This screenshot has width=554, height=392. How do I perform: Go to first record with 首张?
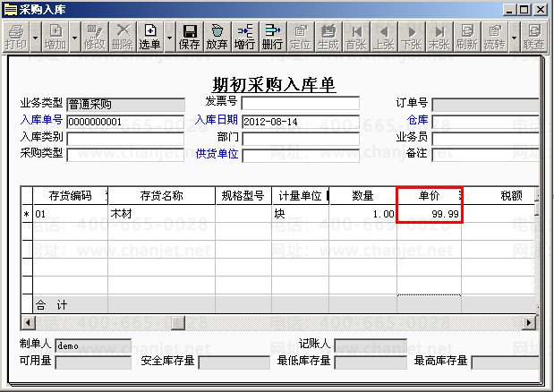(x=356, y=37)
